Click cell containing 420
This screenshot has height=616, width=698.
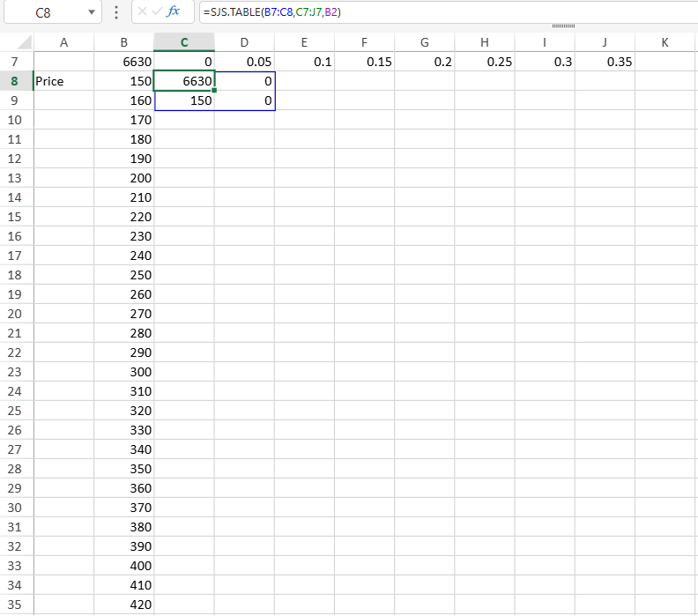(123, 605)
